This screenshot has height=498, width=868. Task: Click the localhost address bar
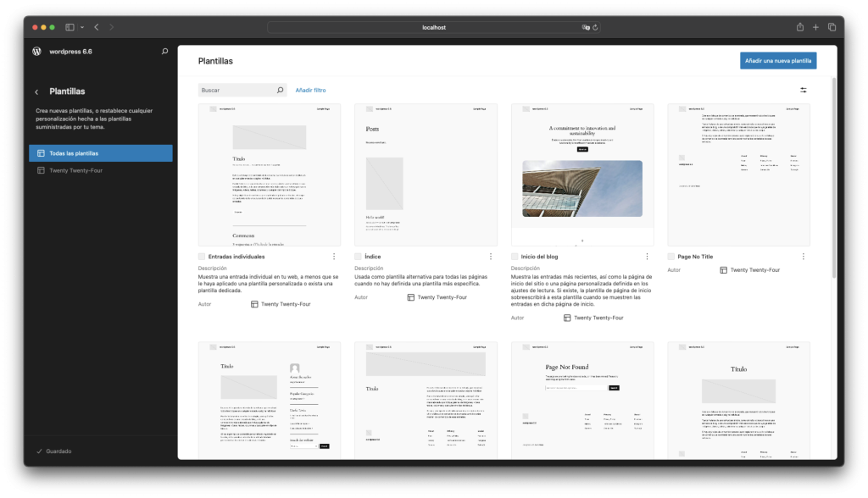pos(433,28)
